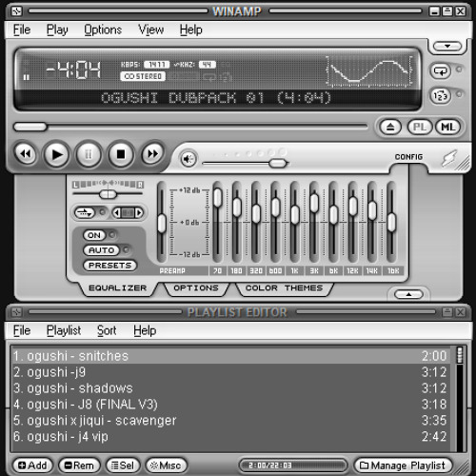Open the CONFIG drawer

(x=408, y=157)
